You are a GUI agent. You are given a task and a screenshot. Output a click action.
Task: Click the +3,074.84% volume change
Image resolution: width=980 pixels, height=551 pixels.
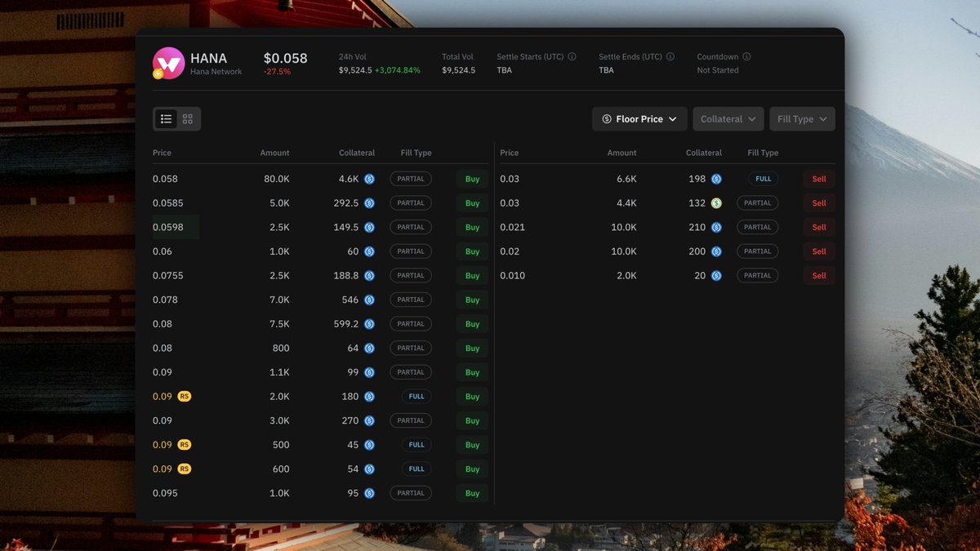click(398, 70)
